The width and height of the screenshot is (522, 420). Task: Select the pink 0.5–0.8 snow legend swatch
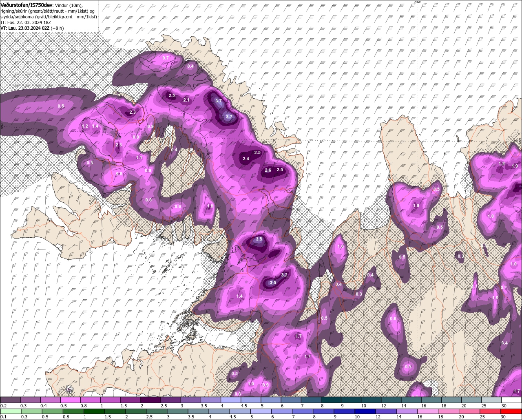click(x=70, y=400)
